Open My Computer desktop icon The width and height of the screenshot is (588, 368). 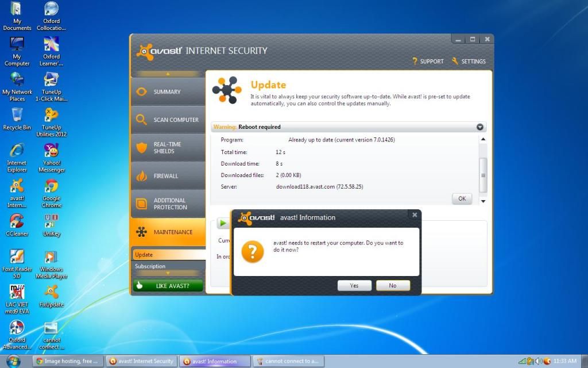[x=17, y=52]
